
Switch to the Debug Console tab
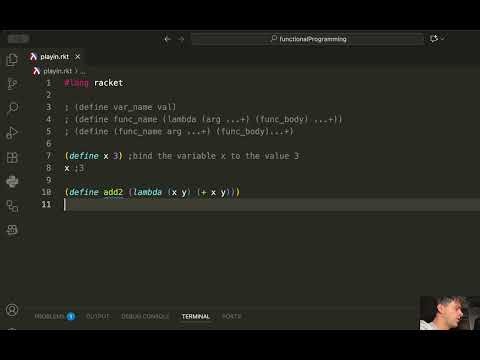pyautogui.click(x=145, y=316)
